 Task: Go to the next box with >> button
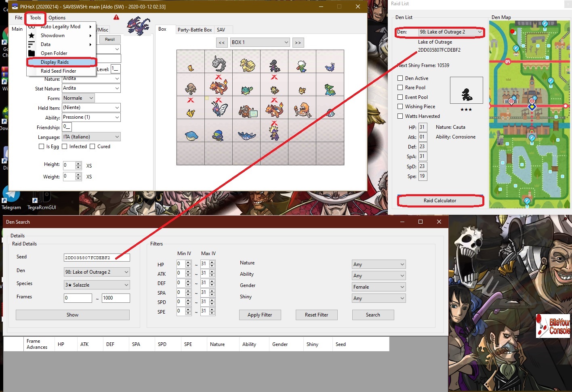[298, 42]
